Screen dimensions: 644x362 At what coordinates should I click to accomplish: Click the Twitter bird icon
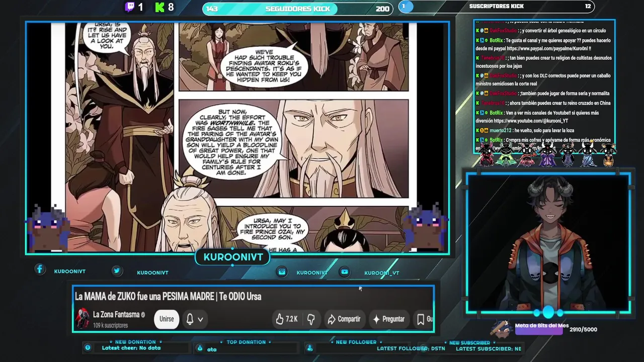click(x=117, y=270)
